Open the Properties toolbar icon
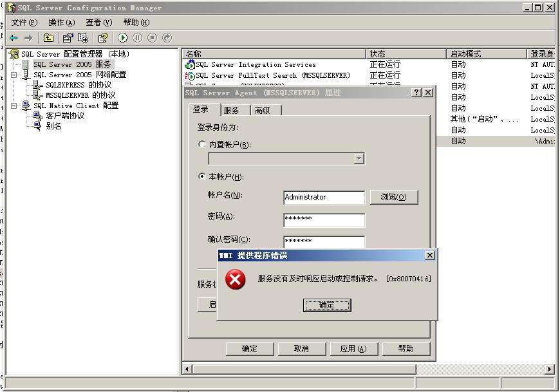Image resolution: width=560 pixels, height=392 pixels. [68, 38]
